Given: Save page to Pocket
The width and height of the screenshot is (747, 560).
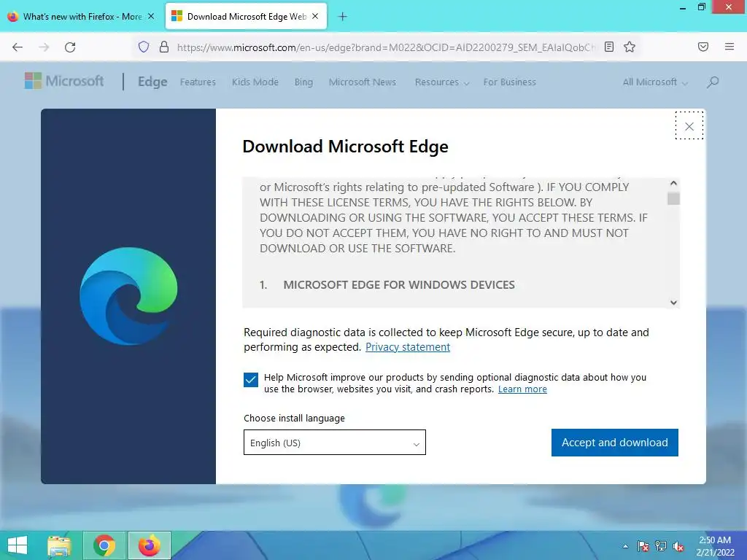Looking at the screenshot, I should click(x=703, y=47).
